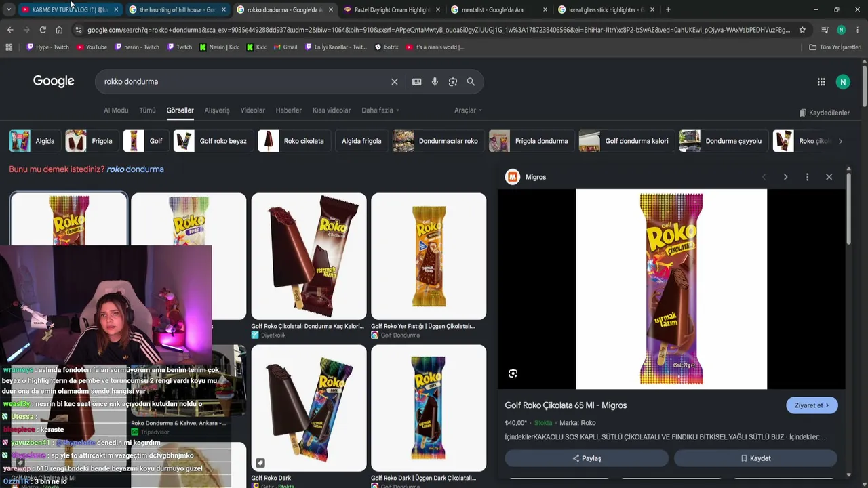Start voice search with the microphone icon
This screenshot has width=868, height=488.
click(x=435, y=82)
